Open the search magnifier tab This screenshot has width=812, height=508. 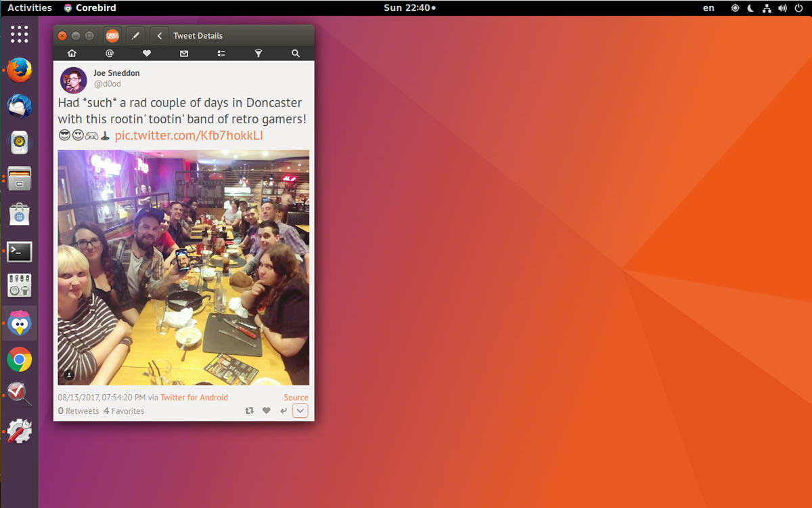point(296,54)
